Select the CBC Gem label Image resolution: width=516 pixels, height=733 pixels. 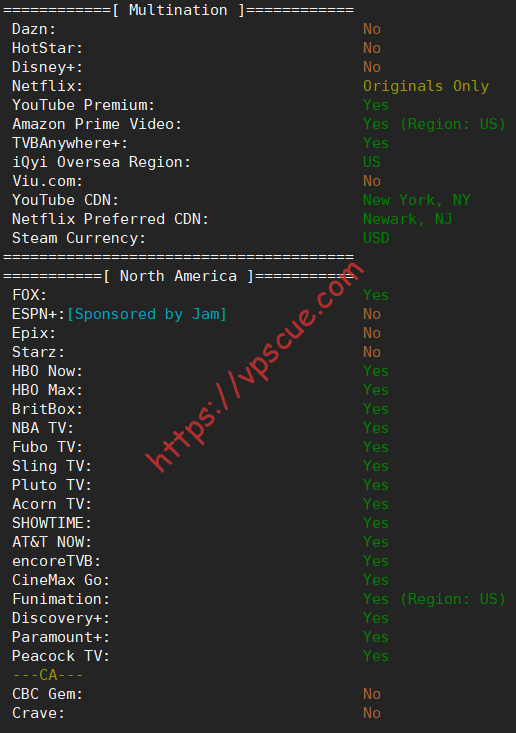click(47, 694)
